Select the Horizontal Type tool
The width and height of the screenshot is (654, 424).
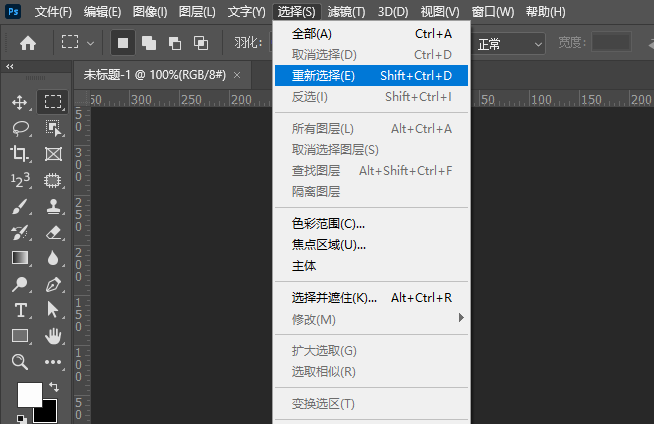[x=19, y=310]
